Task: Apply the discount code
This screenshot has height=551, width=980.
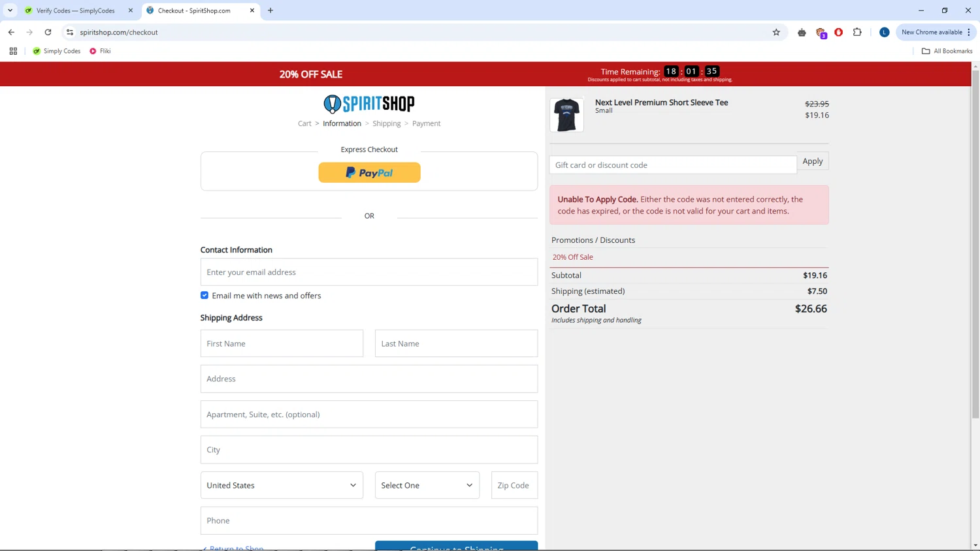Action: [x=813, y=161]
